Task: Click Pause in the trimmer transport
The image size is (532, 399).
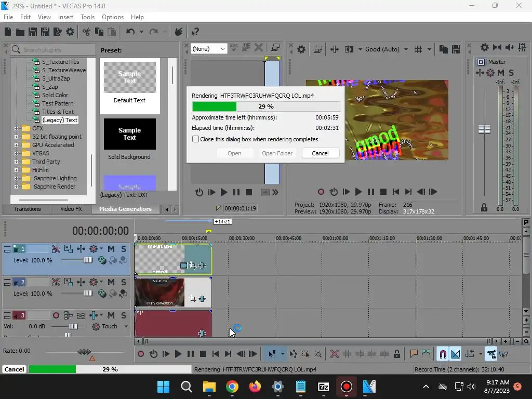Action: point(236,192)
